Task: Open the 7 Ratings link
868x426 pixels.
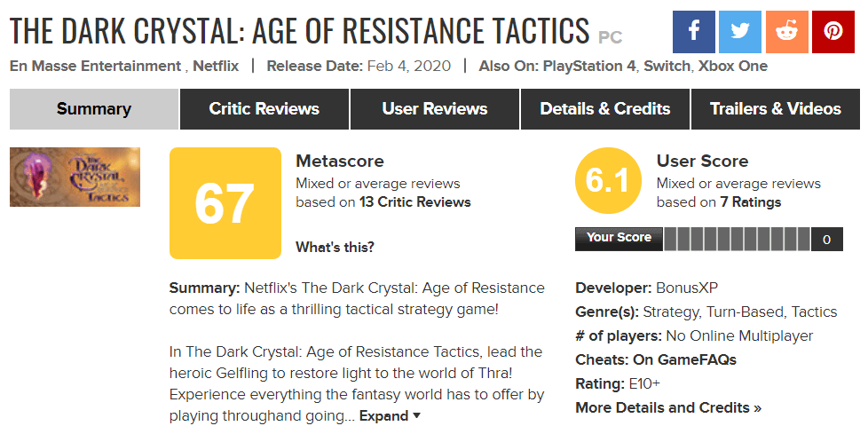Action: click(x=751, y=202)
